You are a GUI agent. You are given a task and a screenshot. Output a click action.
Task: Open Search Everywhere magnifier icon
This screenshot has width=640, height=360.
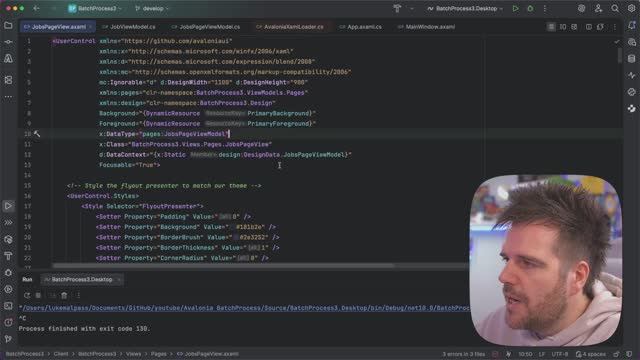tap(615, 8)
